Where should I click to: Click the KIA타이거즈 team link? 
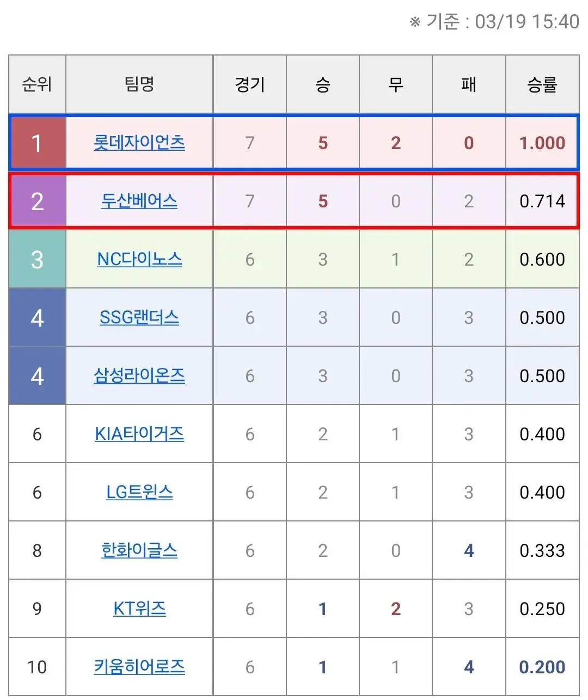tap(139, 434)
